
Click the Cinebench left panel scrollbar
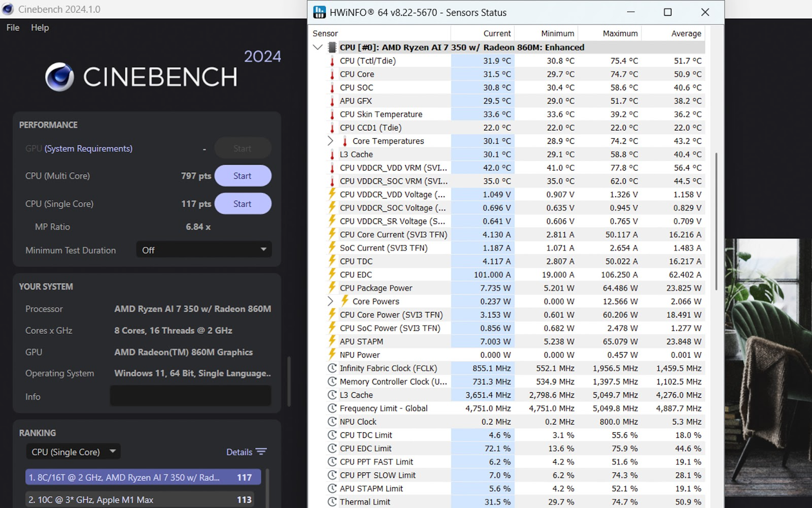coord(289,382)
